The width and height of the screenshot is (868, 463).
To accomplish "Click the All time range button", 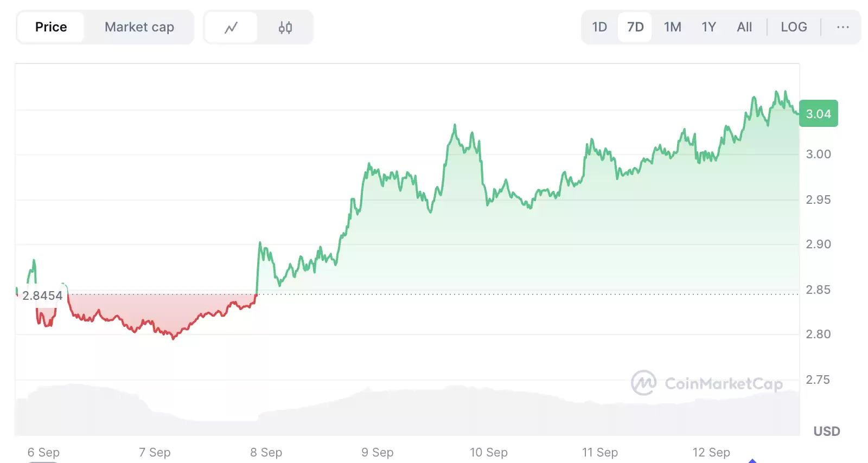I will click(744, 27).
